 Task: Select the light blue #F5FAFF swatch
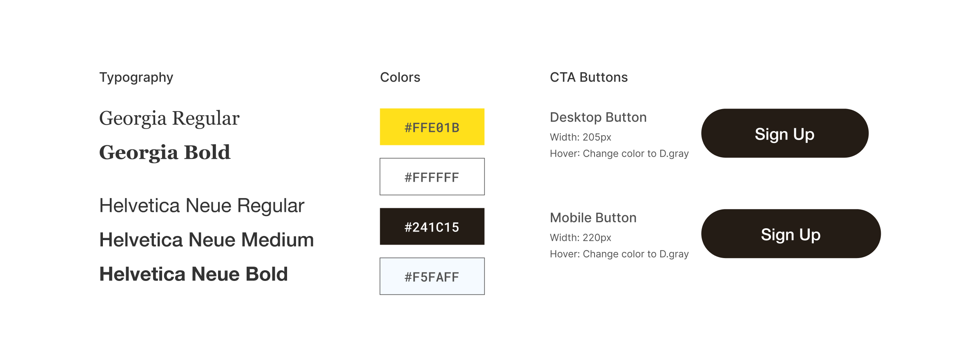(432, 276)
